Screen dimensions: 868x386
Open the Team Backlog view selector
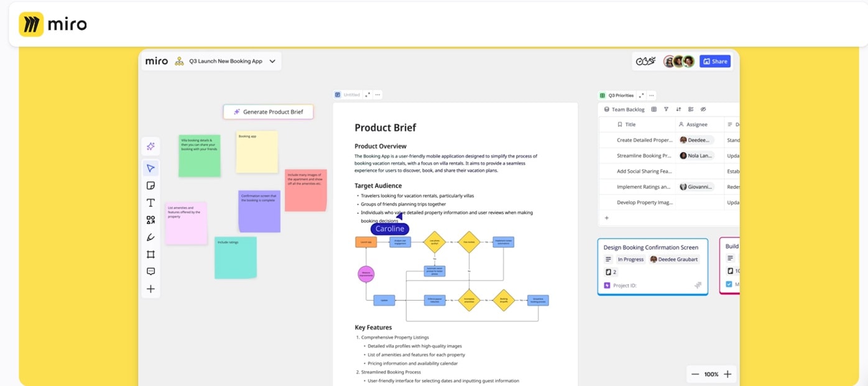pyautogui.click(x=624, y=109)
